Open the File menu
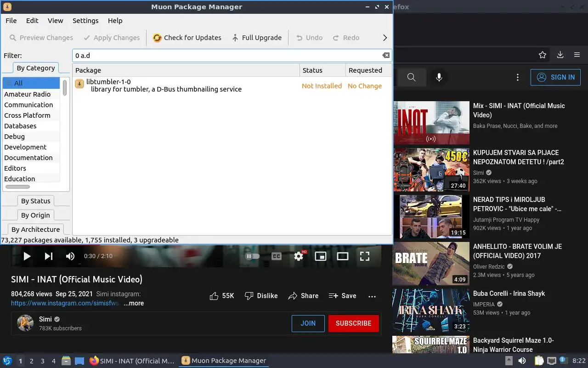The width and height of the screenshot is (588, 368). pyautogui.click(x=11, y=21)
